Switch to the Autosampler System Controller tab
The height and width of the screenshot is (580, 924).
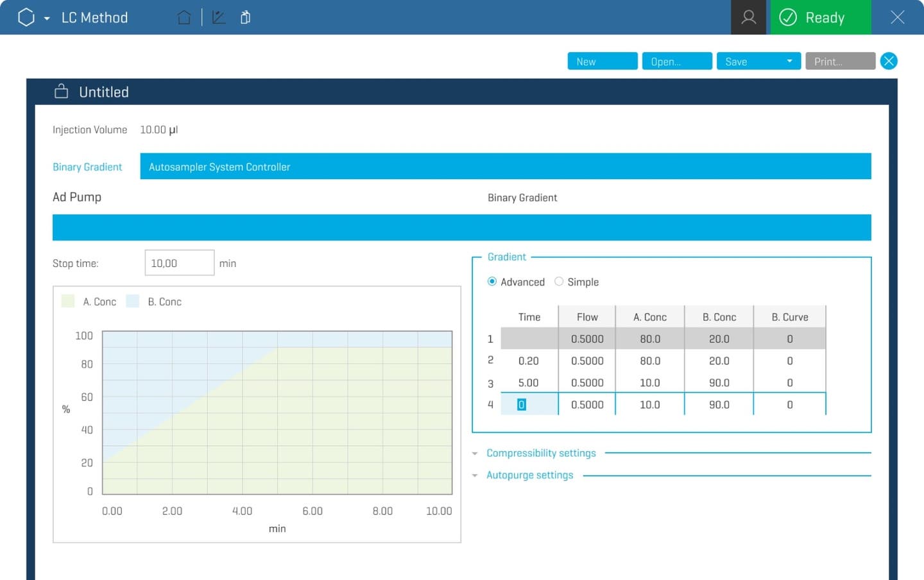click(219, 166)
